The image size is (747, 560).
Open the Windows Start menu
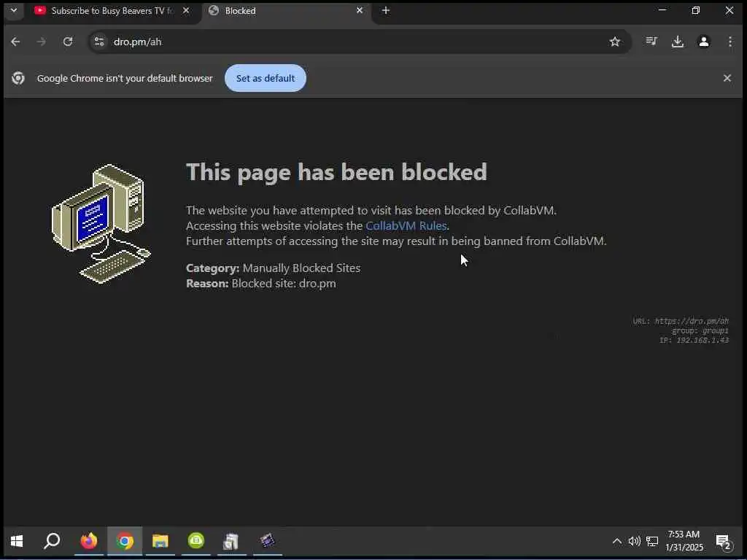(x=17, y=542)
